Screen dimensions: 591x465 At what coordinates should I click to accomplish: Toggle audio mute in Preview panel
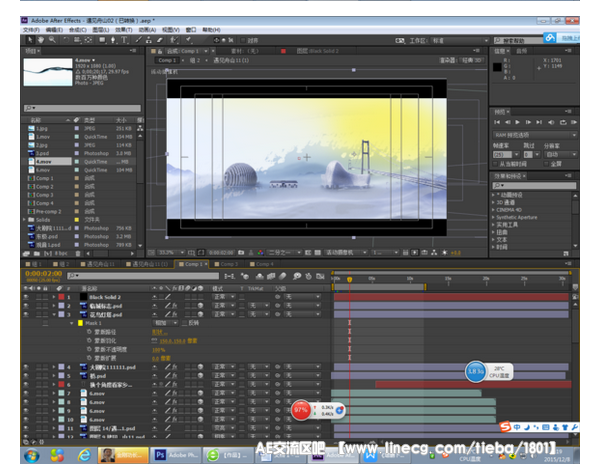point(551,122)
